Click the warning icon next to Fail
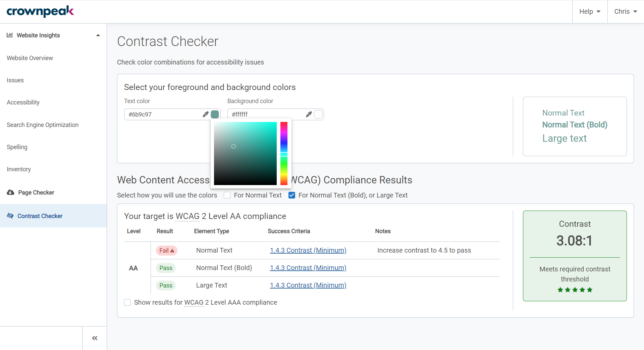644x350 pixels. (172, 251)
